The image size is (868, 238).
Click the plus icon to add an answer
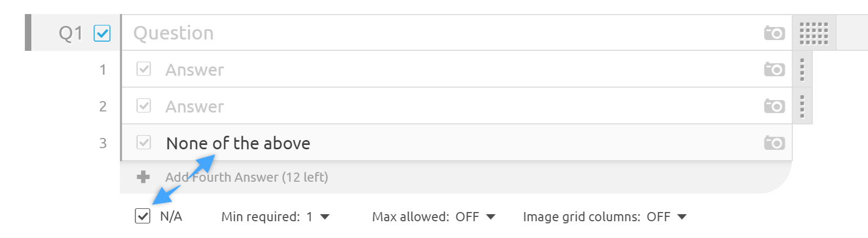click(x=143, y=177)
